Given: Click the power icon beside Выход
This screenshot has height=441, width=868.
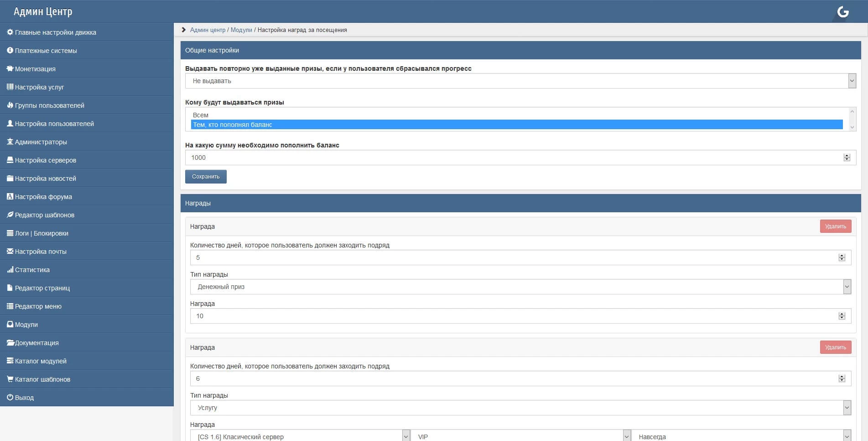Looking at the screenshot, I should 10,398.
